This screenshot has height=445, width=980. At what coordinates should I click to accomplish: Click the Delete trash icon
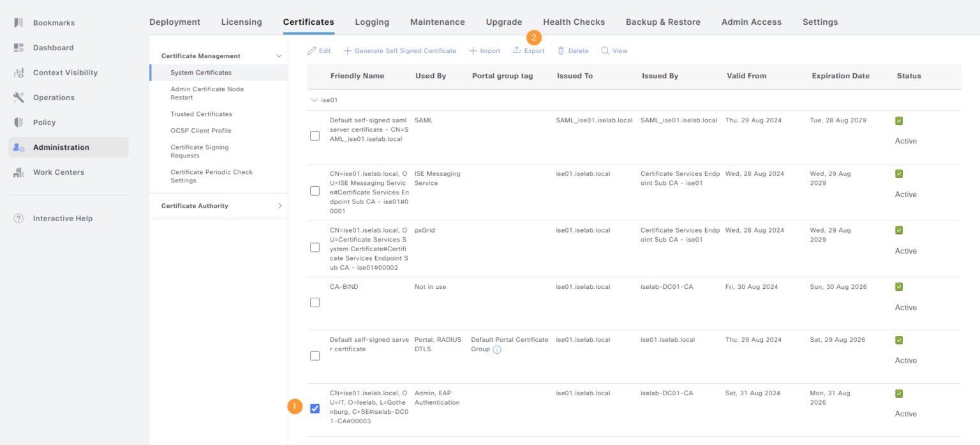click(561, 51)
